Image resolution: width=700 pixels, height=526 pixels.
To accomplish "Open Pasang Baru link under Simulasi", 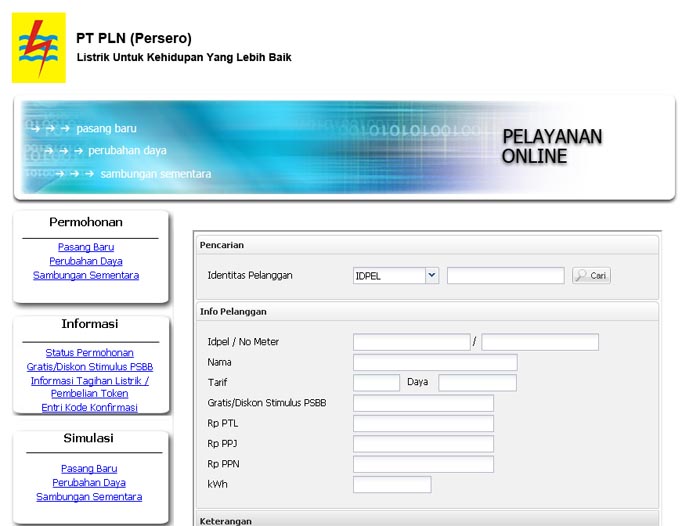I will [x=89, y=469].
